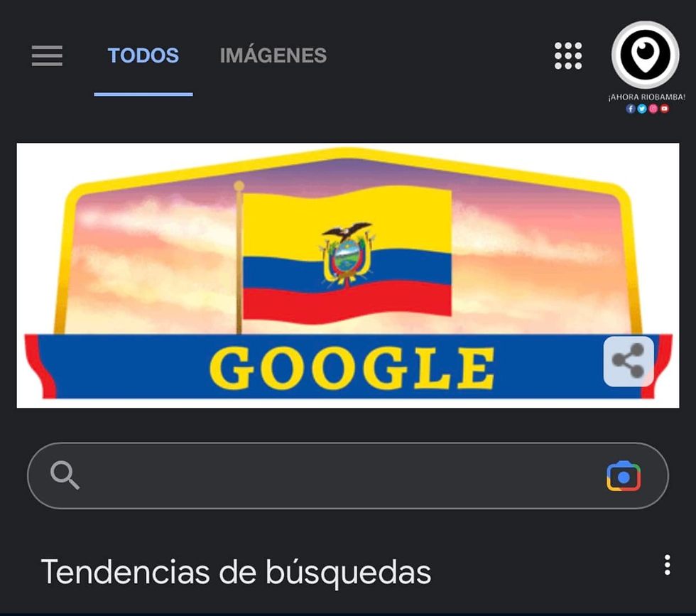696x616 pixels.
Task: Click the coat of arms on the flag
Action: tap(347, 254)
